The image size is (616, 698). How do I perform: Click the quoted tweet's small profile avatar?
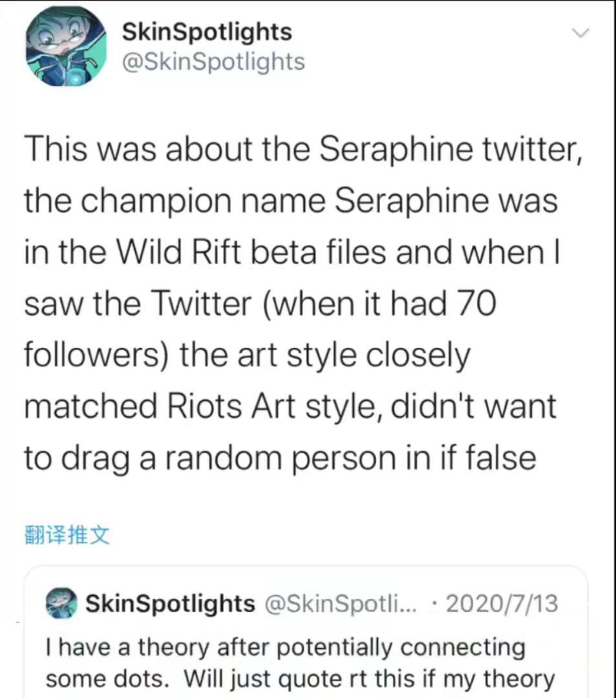coord(61,603)
